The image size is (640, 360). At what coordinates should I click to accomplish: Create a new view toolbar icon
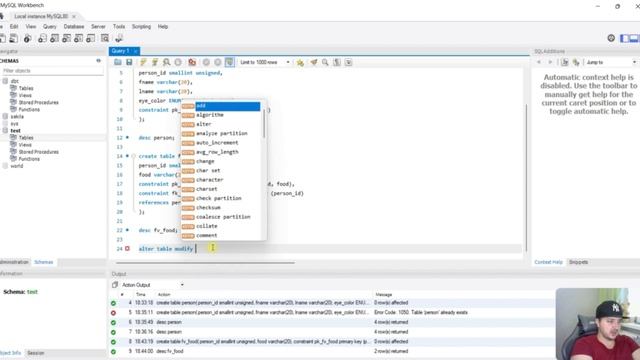67,38
